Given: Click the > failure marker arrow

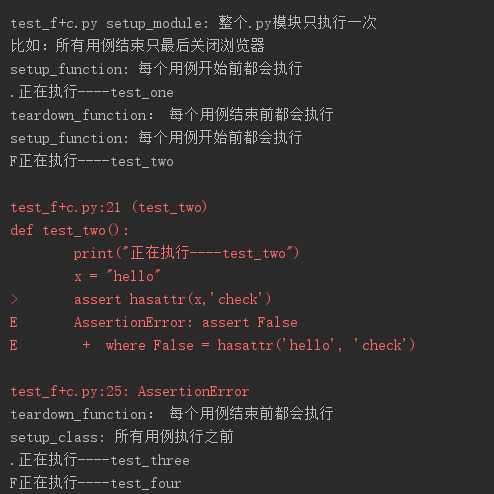Looking at the screenshot, I should pyautogui.click(x=13, y=299).
